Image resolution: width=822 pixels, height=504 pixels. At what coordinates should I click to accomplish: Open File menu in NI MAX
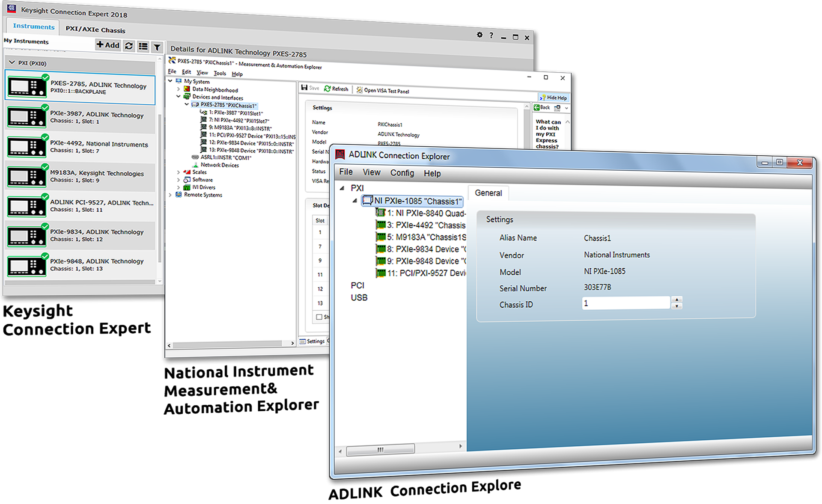tap(172, 71)
